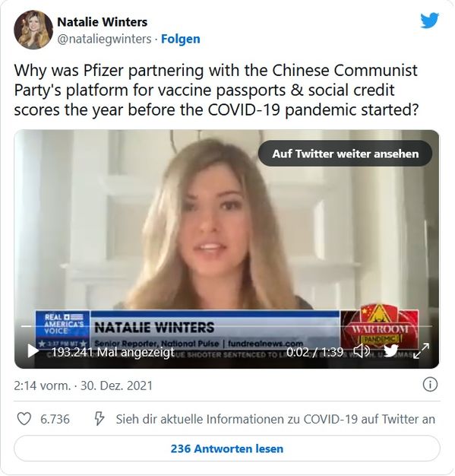The width and height of the screenshot is (455, 476).
Task: Click the Folgen follow link
Action: click(x=181, y=39)
